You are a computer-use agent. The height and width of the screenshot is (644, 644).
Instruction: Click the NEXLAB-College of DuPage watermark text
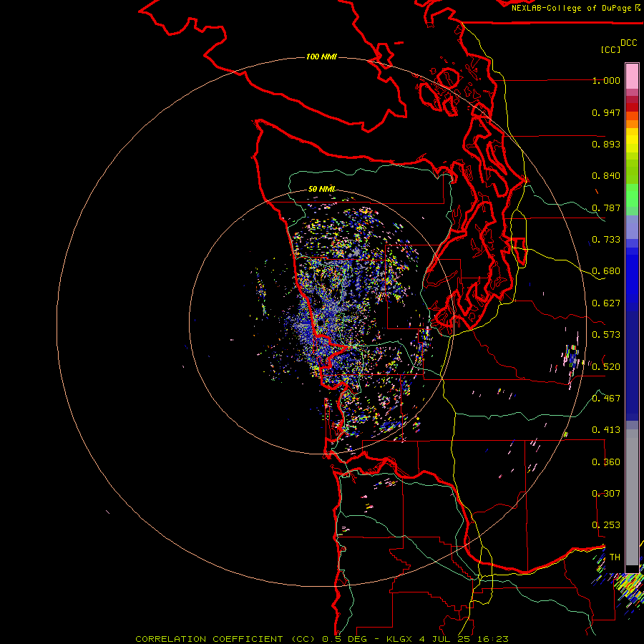coord(576,8)
